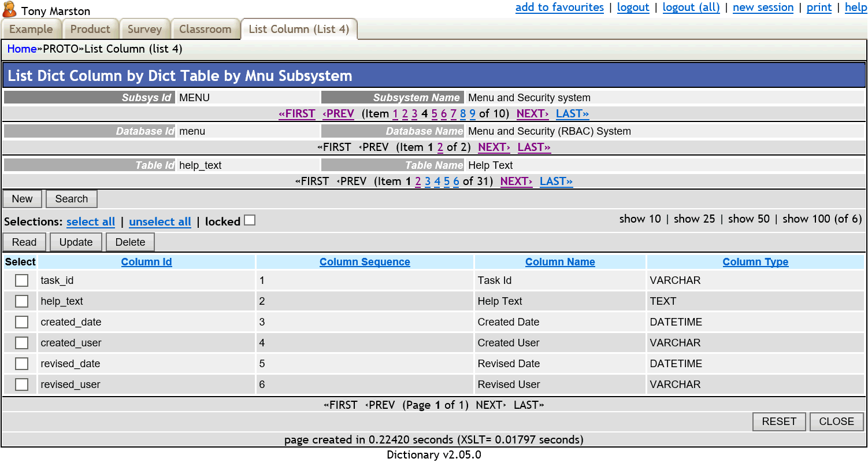Viewport: 868px width, 462px height.
Task: Click the CLOSE button
Action: click(836, 422)
